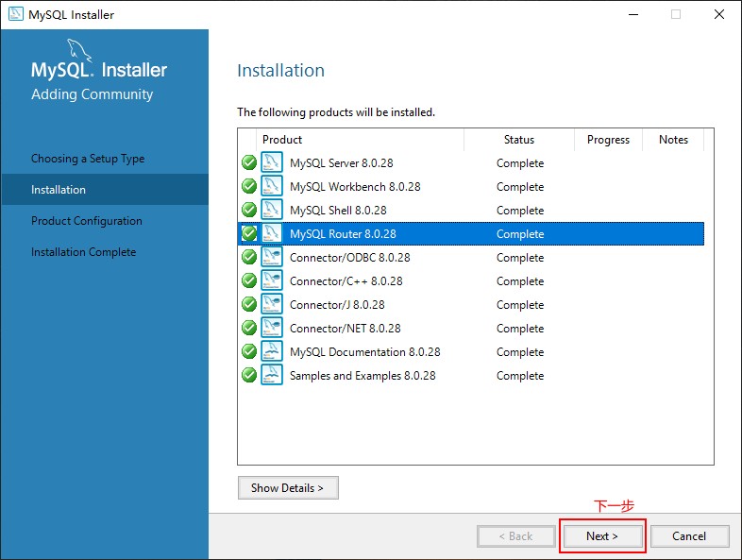This screenshot has width=742, height=560.
Task: Click green checkmark beside MySQL Shell 8.0.28
Action: click(x=249, y=210)
